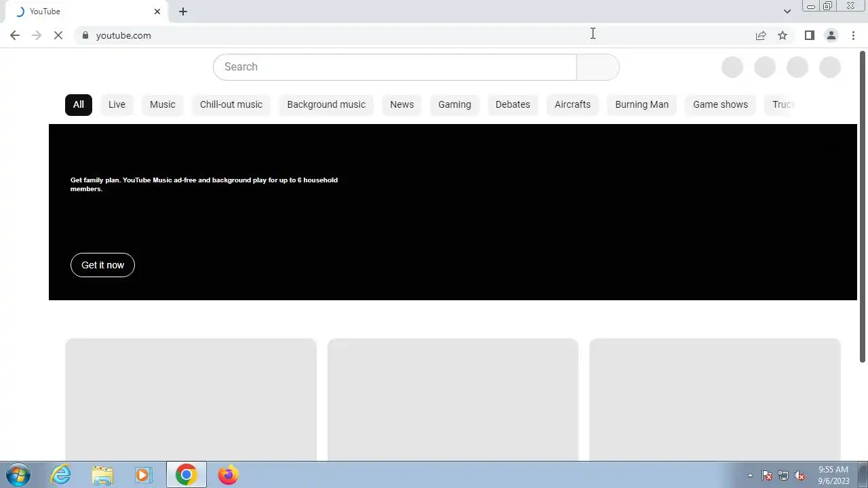Show hidden system tray icons
This screenshot has width=868, height=488.
(x=750, y=475)
